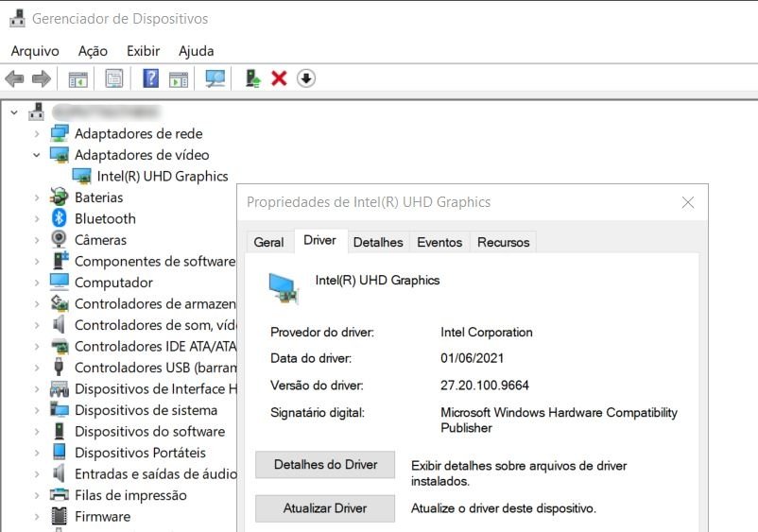Click the show/hide console tree toolbar icon
The image size is (758, 532).
click(x=78, y=78)
